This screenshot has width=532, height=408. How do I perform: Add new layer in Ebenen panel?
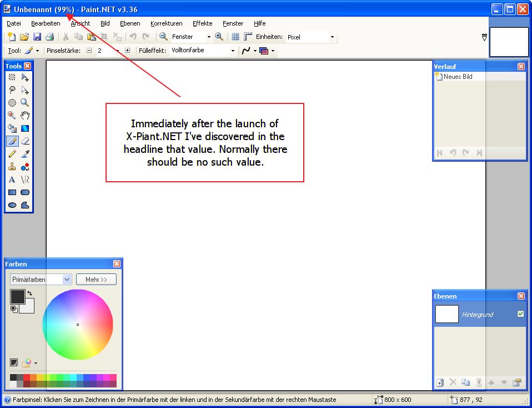point(440,382)
